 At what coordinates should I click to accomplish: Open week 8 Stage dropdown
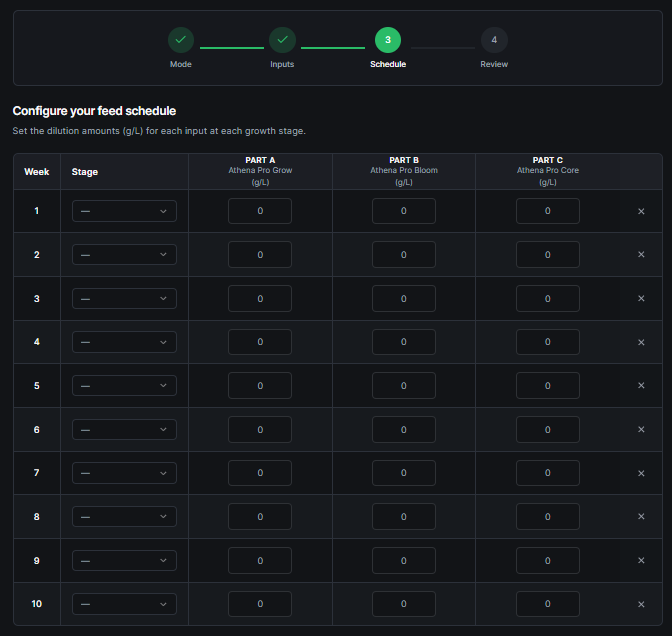click(x=124, y=516)
